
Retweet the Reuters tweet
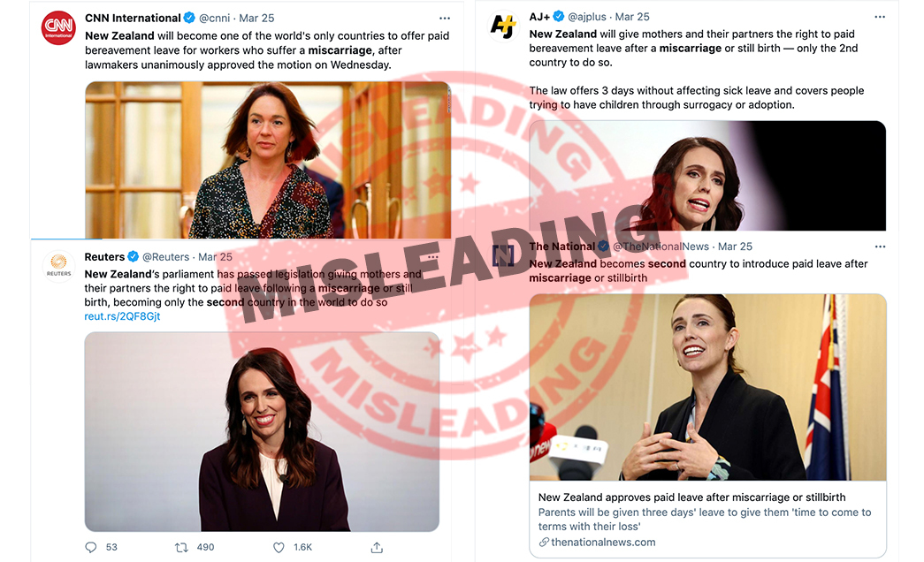coord(181,547)
